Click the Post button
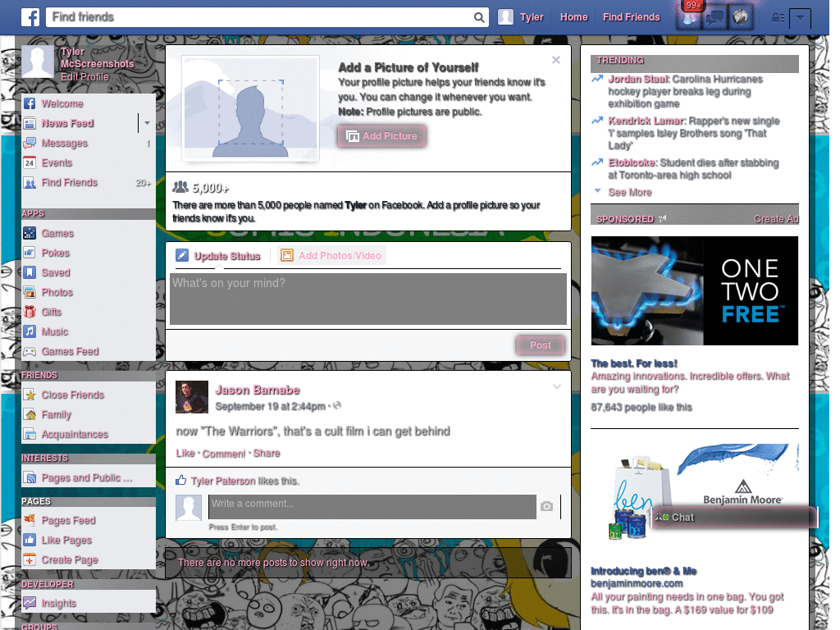This screenshot has height=630, width=840. click(541, 345)
